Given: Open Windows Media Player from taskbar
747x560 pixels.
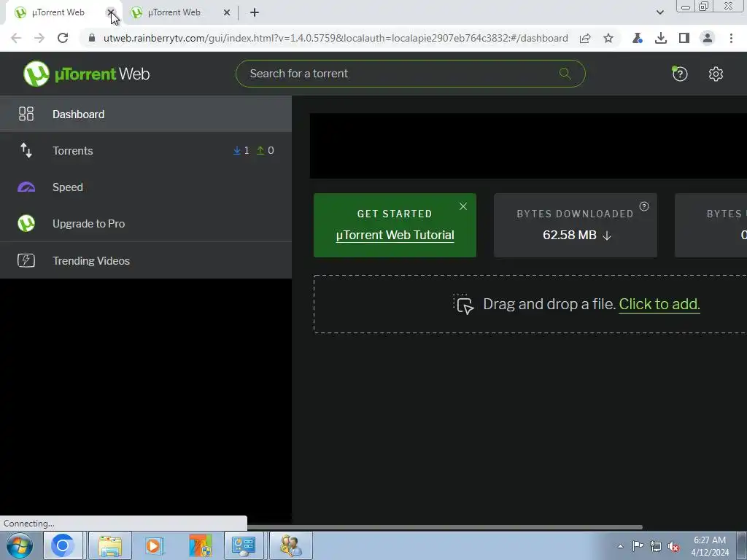Looking at the screenshot, I should coord(154,545).
